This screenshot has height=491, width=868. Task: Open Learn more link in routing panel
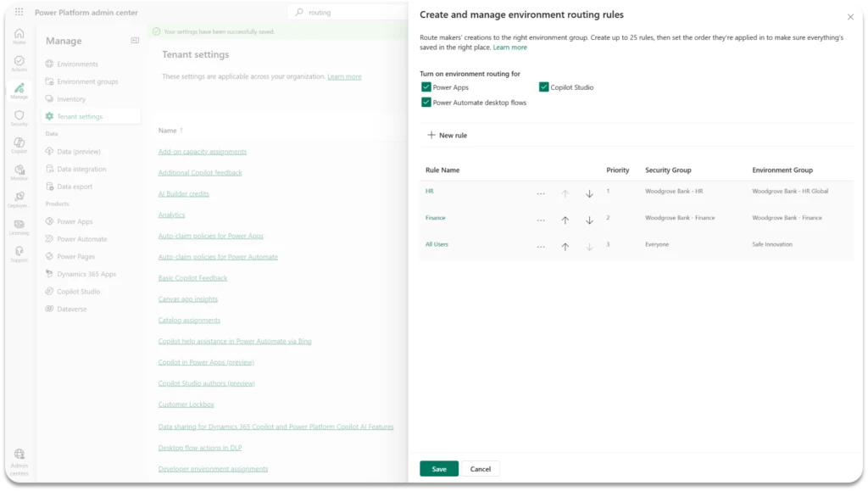[509, 47]
